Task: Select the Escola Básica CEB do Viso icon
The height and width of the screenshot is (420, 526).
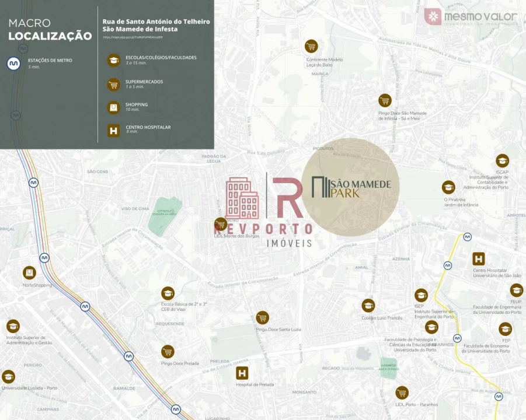Action: pyautogui.click(x=168, y=293)
